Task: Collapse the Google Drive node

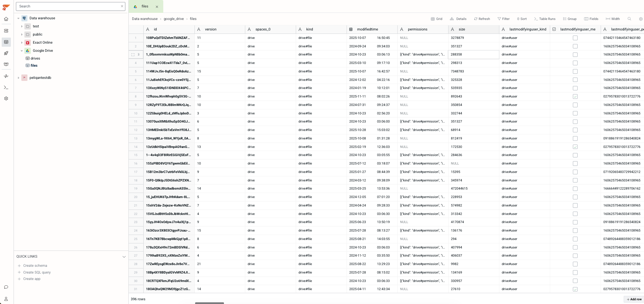Action: 22,51
